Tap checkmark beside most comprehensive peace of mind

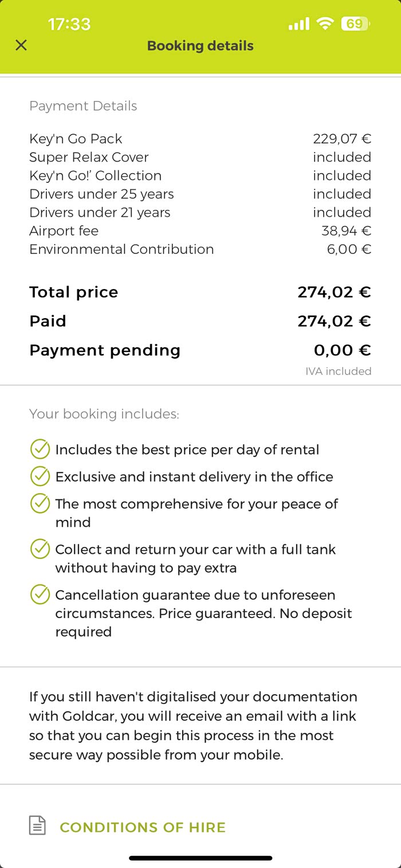coord(40,504)
